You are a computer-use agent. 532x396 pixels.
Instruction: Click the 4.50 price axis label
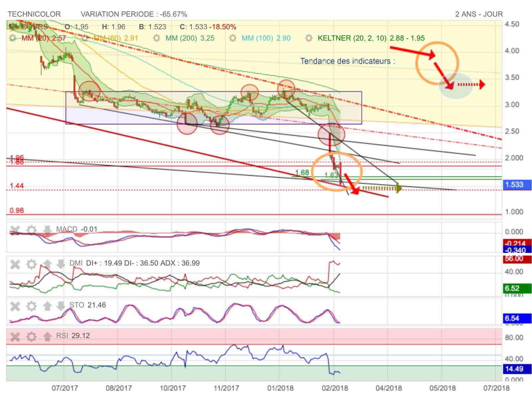point(512,24)
